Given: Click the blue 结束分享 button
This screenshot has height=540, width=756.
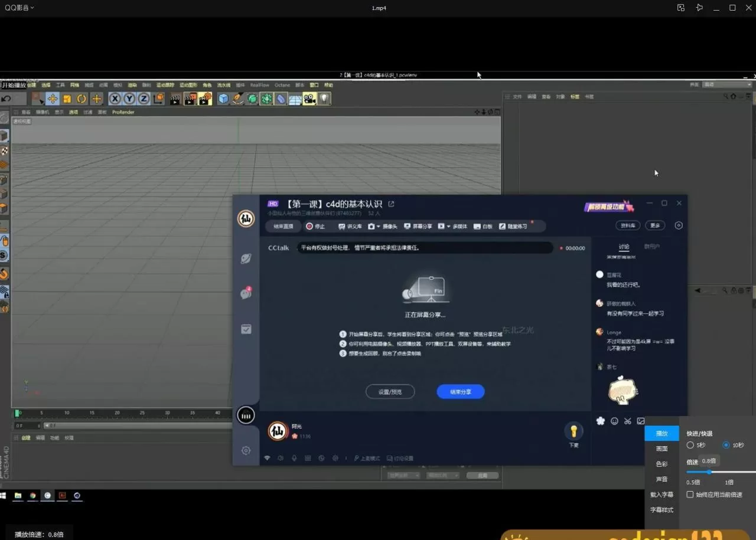Looking at the screenshot, I should click(x=460, y=391).
